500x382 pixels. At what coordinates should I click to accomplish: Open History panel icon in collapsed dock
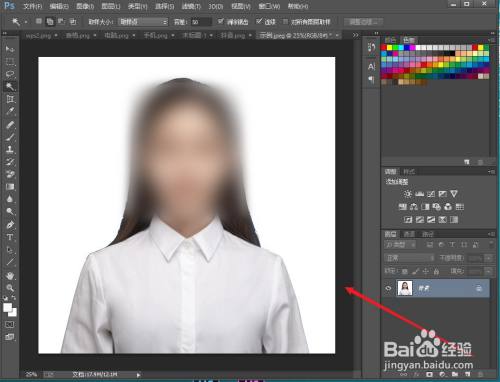pos(371,48)
